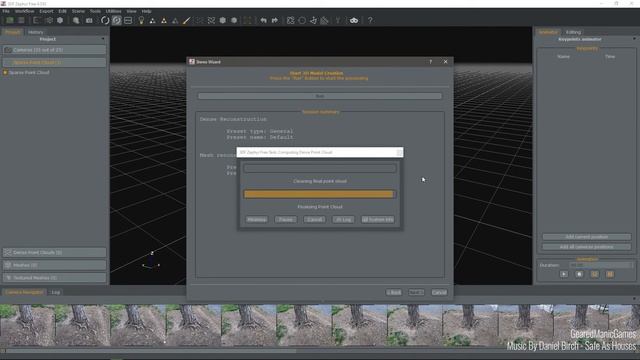
Task: Expand the Dense Point Clouds section
Action: point(54,252)
